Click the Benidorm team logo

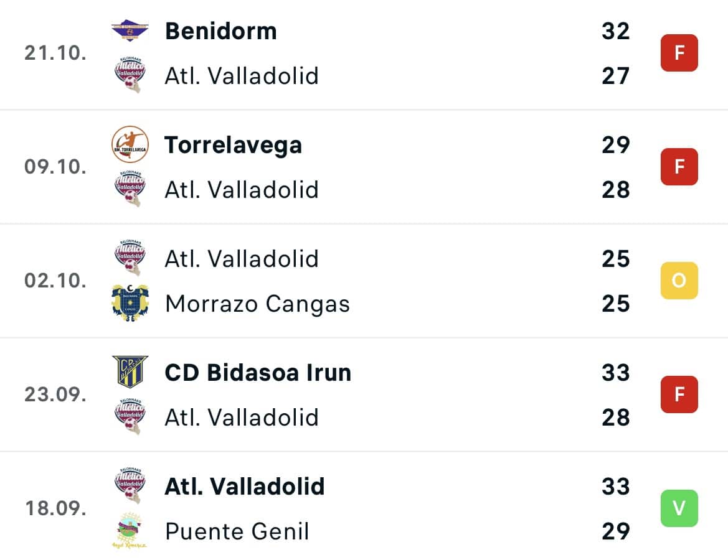[x=130, y=30]
